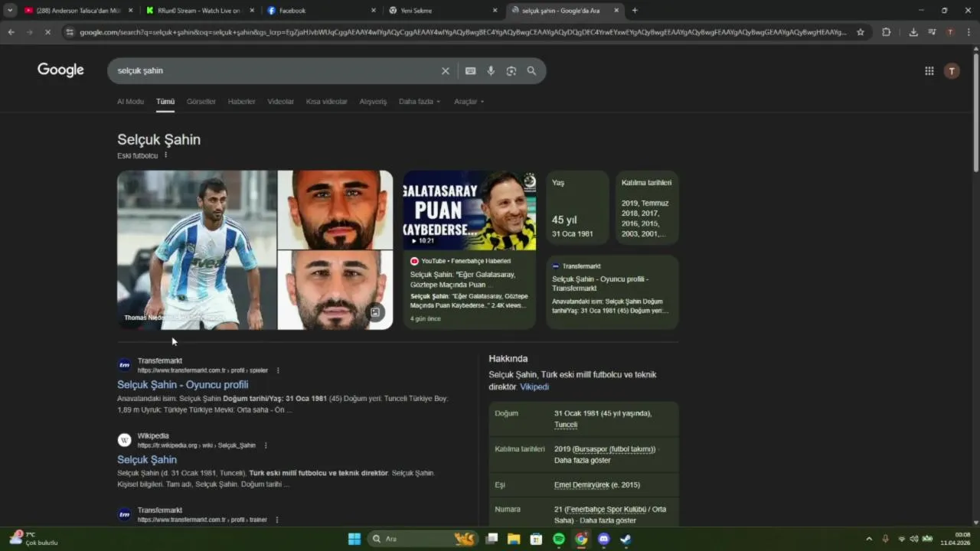980x551 pixels.
Task: Open Chrome downloads
Action: point(913,32)
